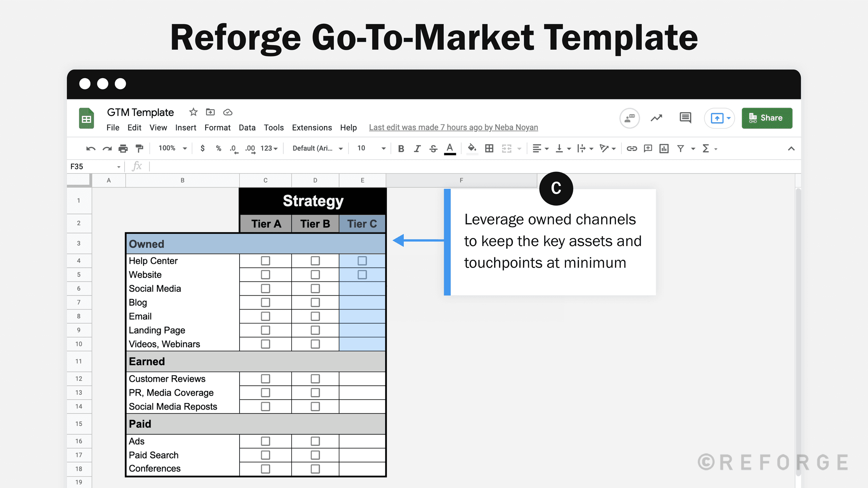This screenshot has height=488, width=868.
Task: Open the text color picker
Action: click(x=450, y=148)
